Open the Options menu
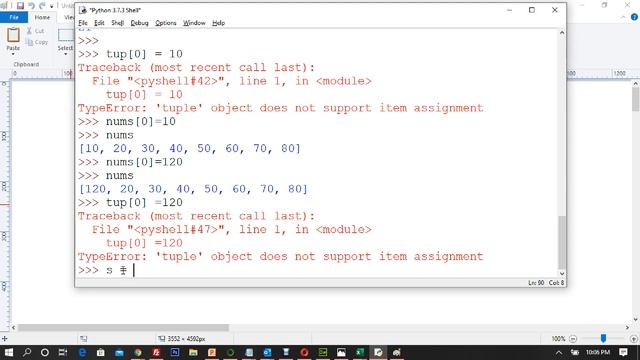This screenshot has height=360, width=640. point(165,23)
